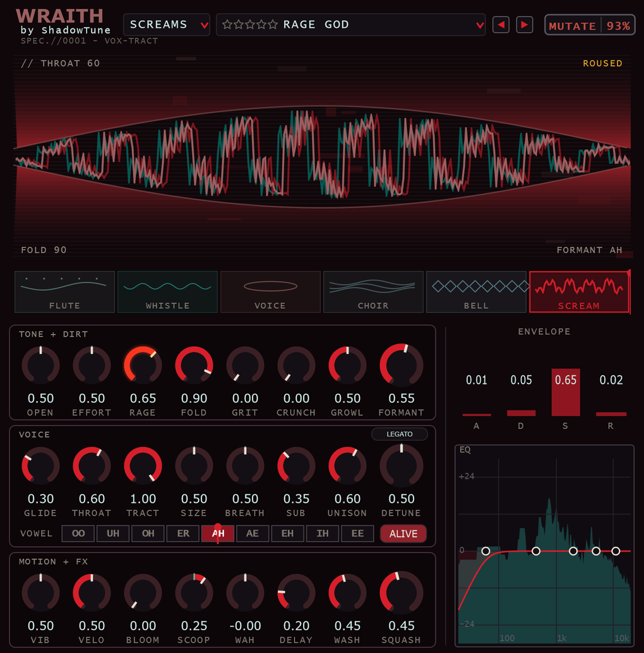Image resolution: width=644 pixels, height=653 pixels.
Task: Select the AE vowel
Action: 253,534
